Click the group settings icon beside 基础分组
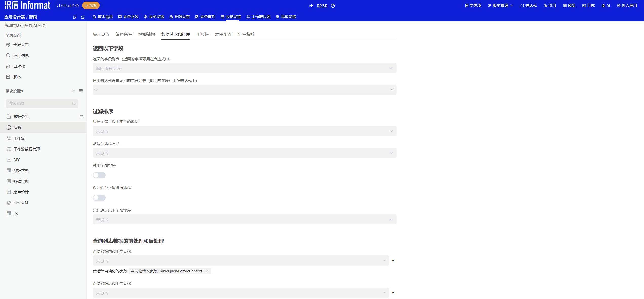Image resolution: width=644 pixels, height=299 pixels. pyautogui.click(x=82, y=117)
